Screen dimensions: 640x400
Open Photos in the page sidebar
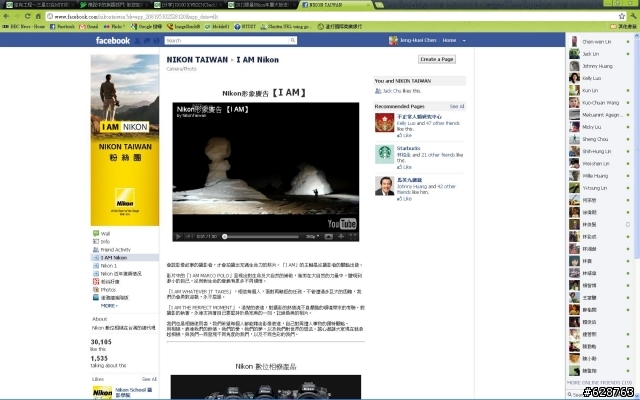(x=108, y=290)
